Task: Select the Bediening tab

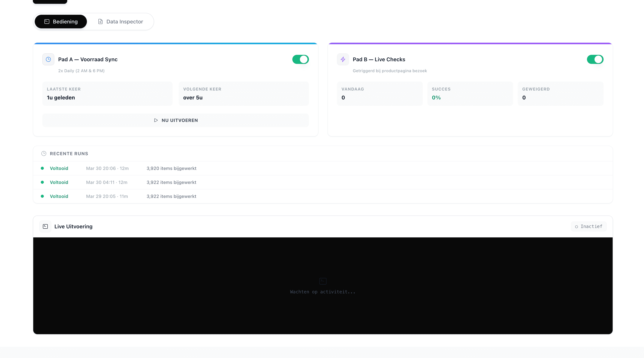Action: pos(61,22)
